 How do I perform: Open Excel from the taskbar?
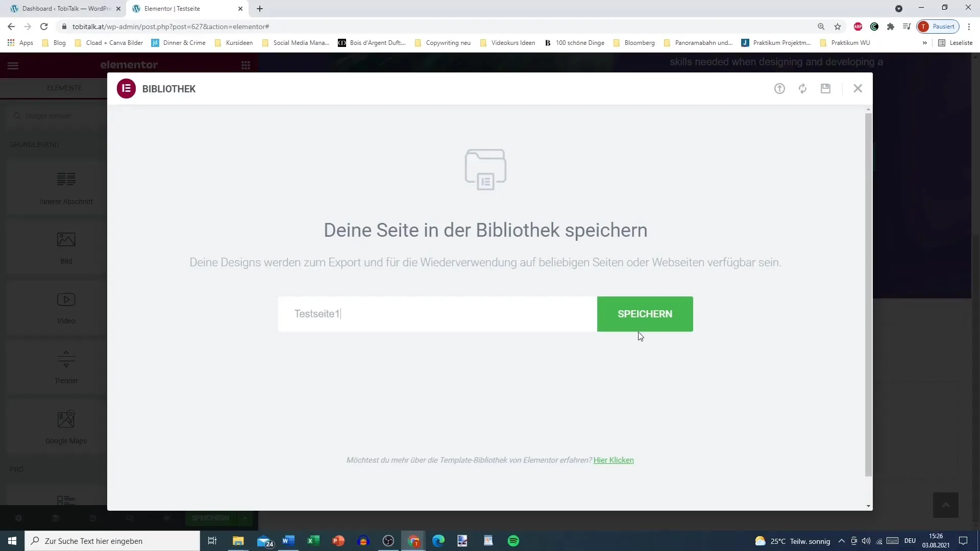pos(313,541)
